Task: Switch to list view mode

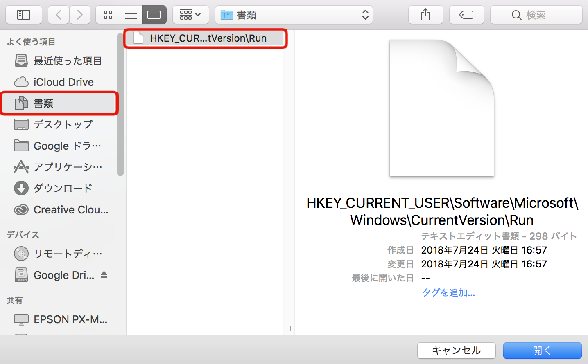Action: click(131, 15)
